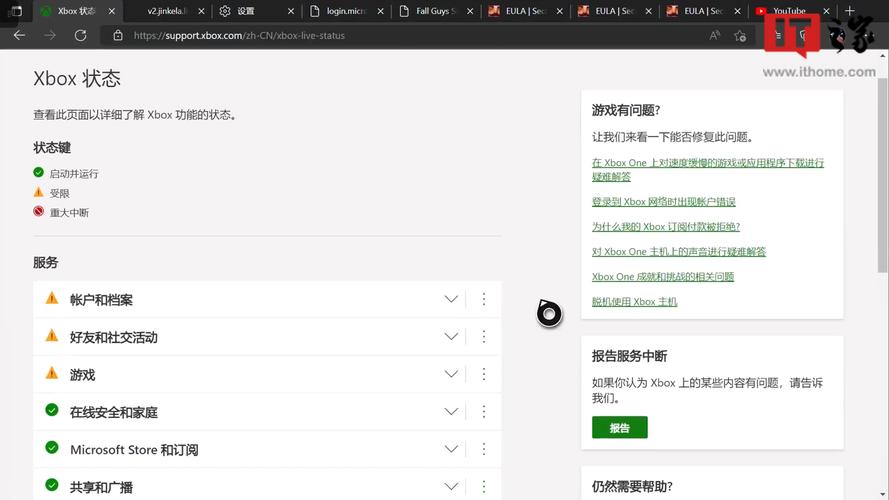This screenshot has height=500, width=889.
Task: Open link about Xbox One 主机 sound troubleshooting
Action: [679, 251]
